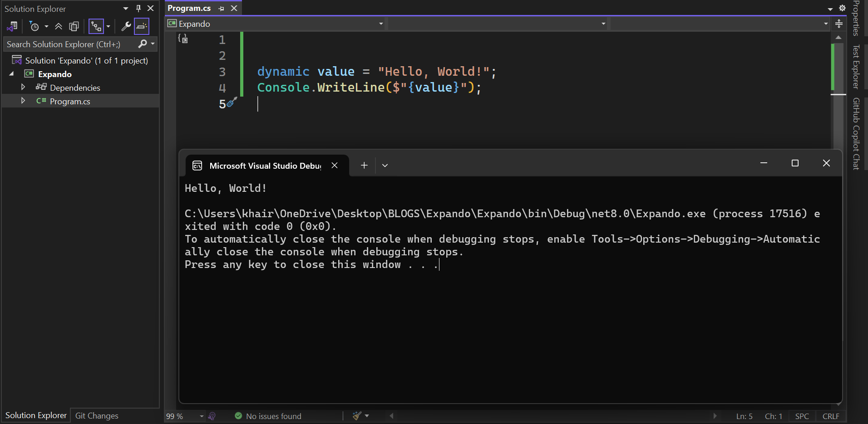Open Properties via the wrench icon
Viewport: 868px width, 424px height.
point(126,27)
